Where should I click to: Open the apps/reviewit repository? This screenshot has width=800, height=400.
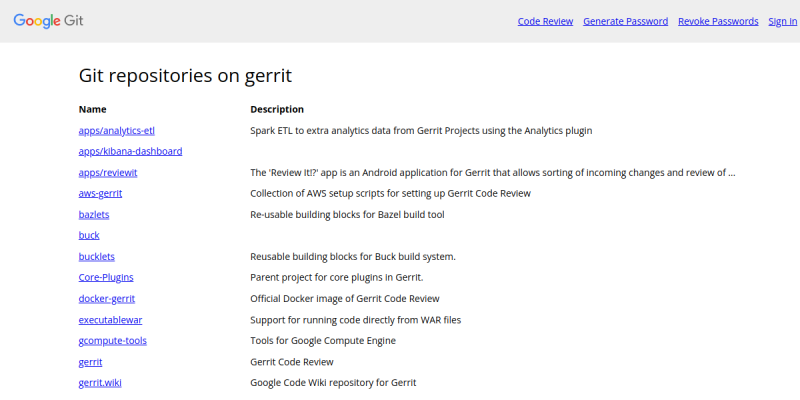coord(108,172)
